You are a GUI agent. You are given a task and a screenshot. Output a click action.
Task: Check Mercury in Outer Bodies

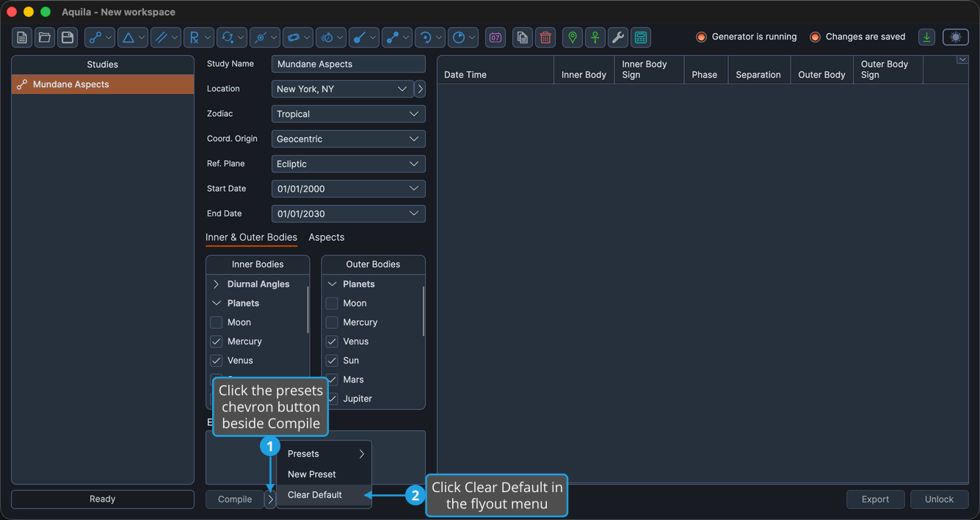pos(332,322)
